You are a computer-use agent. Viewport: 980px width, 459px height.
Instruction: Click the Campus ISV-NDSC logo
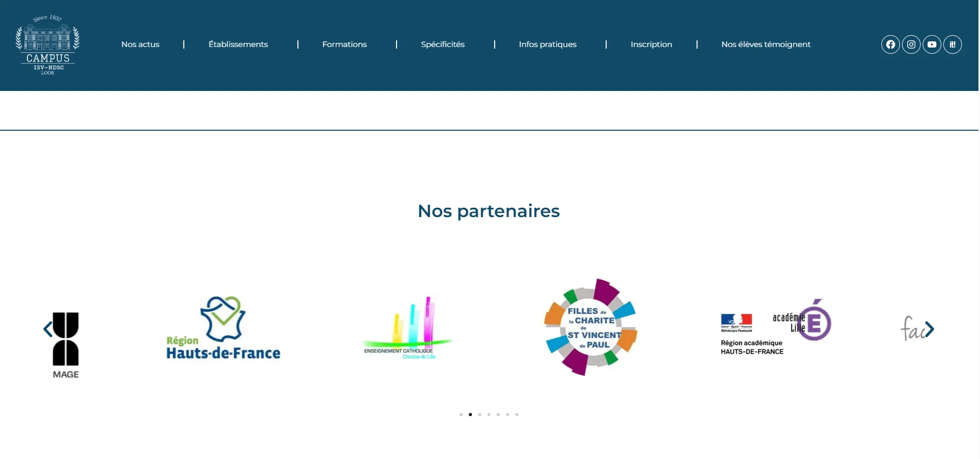pos(48,45)
